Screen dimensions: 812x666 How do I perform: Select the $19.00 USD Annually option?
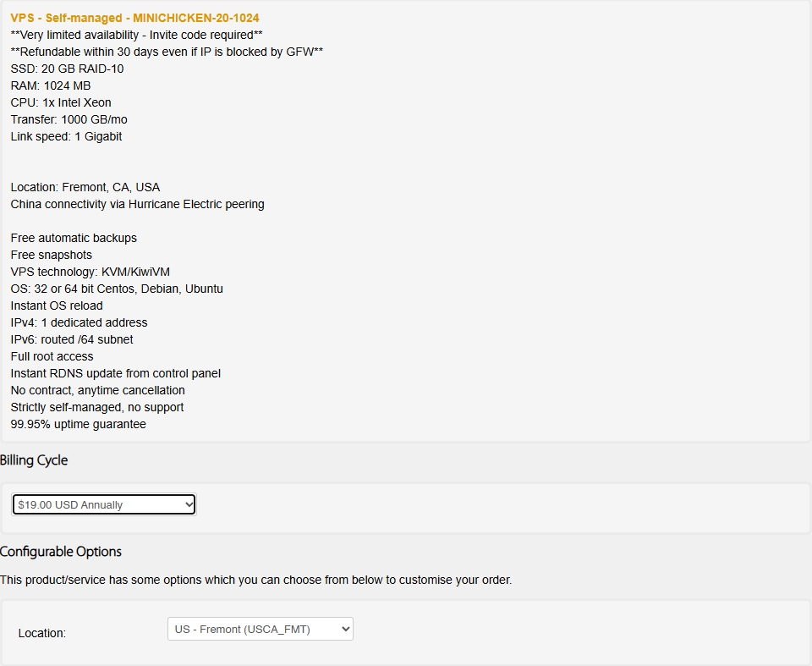coord(101,504)
